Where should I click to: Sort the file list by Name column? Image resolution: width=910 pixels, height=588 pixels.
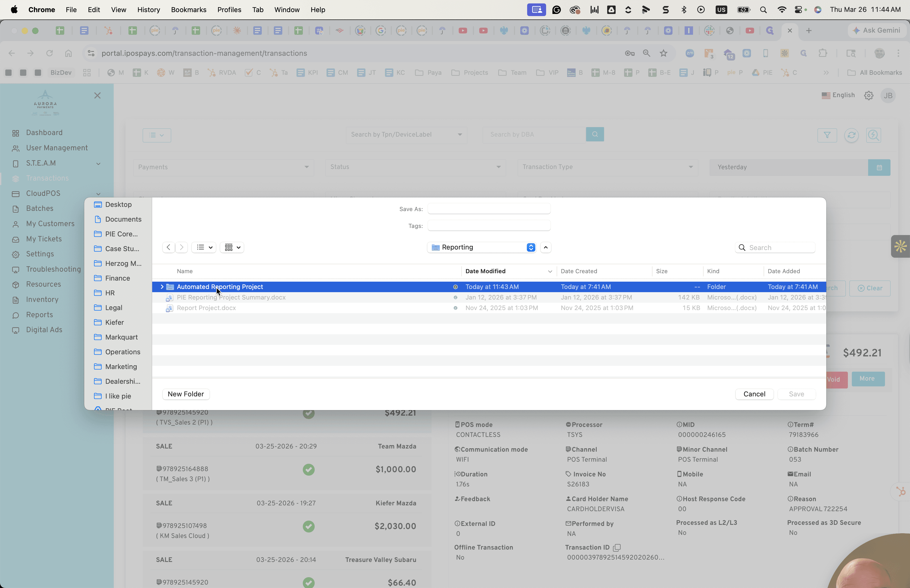coord(184,271)
